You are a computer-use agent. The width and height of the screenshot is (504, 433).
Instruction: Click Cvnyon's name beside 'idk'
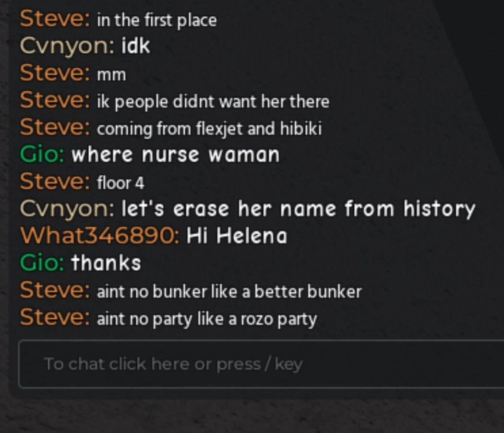67,46
